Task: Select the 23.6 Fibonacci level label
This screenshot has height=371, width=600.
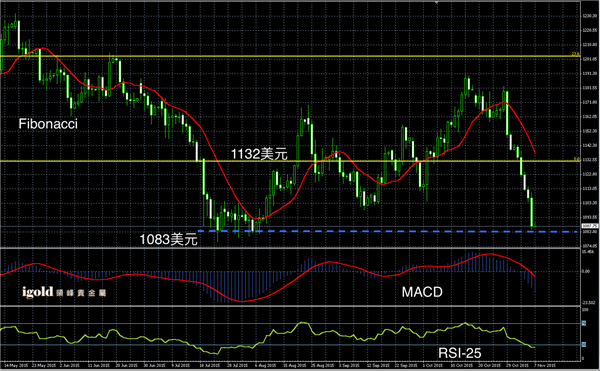Action: 575,54
